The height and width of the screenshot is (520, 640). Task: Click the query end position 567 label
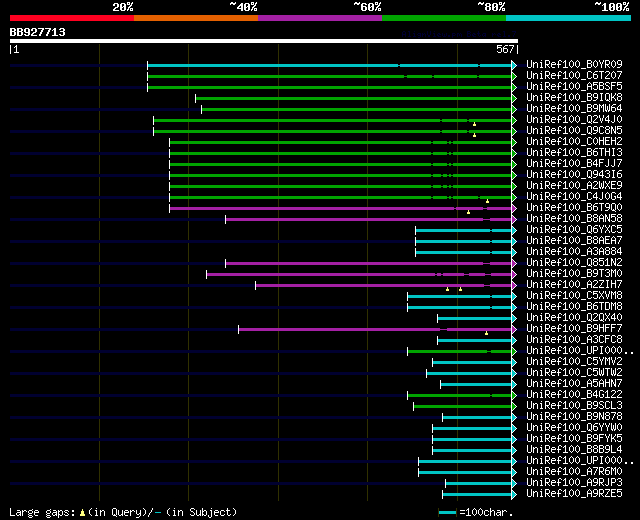click(505, 49)
